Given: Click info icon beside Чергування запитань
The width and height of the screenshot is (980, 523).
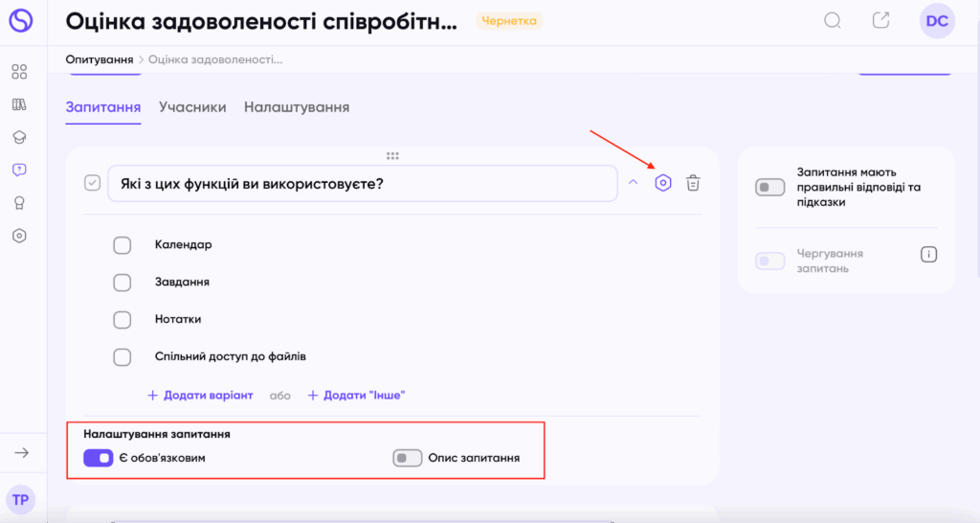Looking at the screenshot, I should [928, 255].
